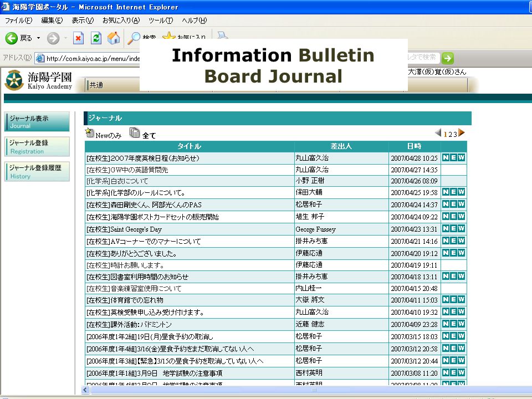Click the page icon in address bar
The width and height of the screenshot is (532, 399).
coord(40,58)
